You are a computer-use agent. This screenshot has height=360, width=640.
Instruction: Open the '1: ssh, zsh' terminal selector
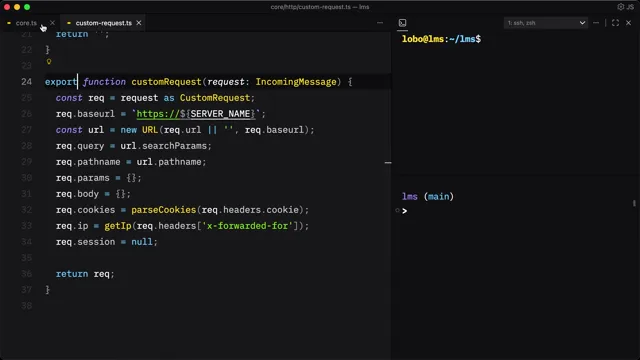(546, 23)
